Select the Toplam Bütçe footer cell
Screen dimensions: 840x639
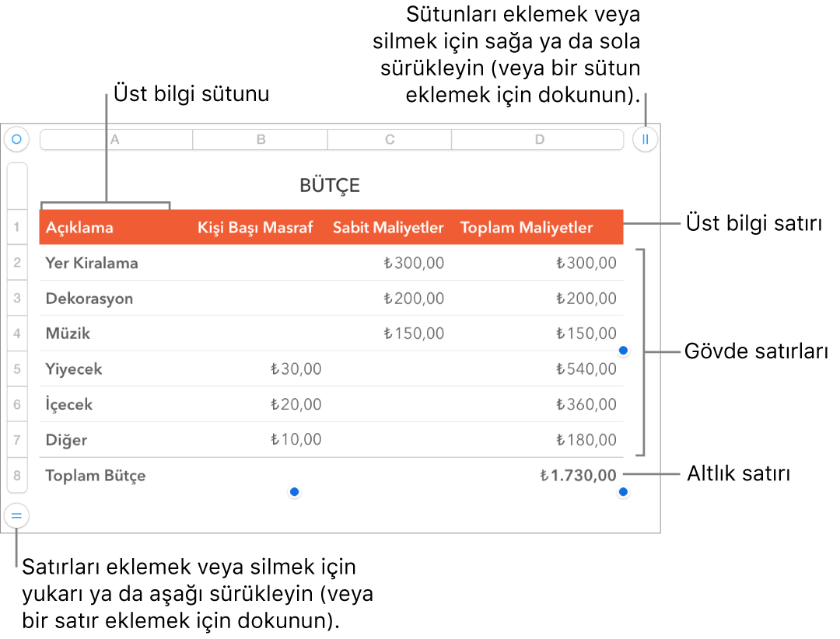click(x=95, y=475)
